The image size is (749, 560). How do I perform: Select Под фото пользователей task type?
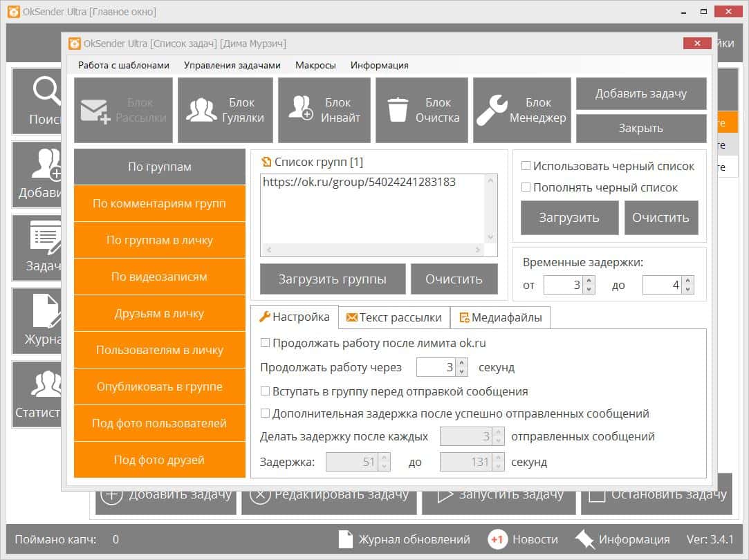pos(160,423)
